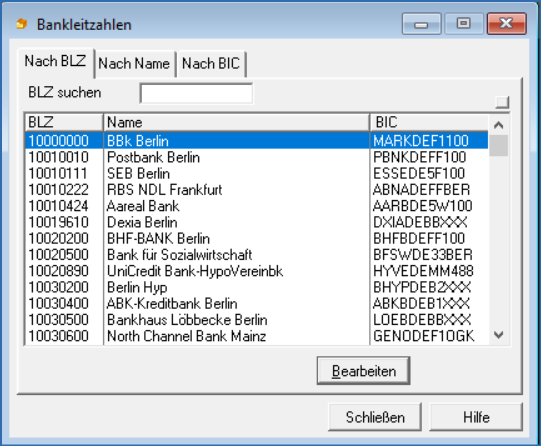
Task: Click BIC value DXIADEBBXXX
Action: tap(421, 222)
